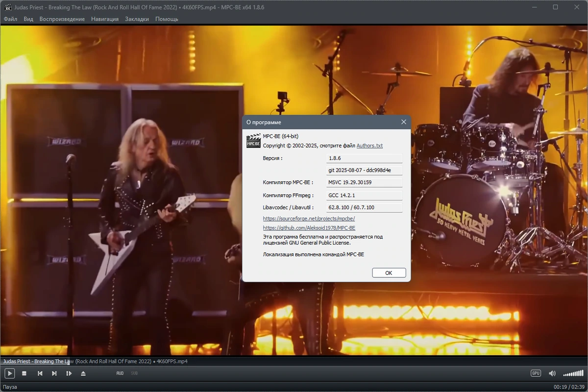The height and width of the screenshot is (392, 588).
Task: Close the О программе dialog with X
Action: (404, 122)
